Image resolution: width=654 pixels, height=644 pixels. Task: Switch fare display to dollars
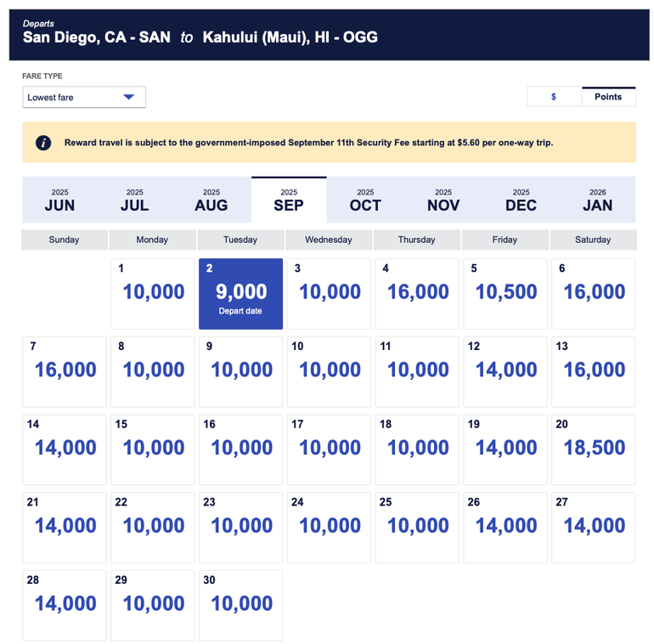554,97
